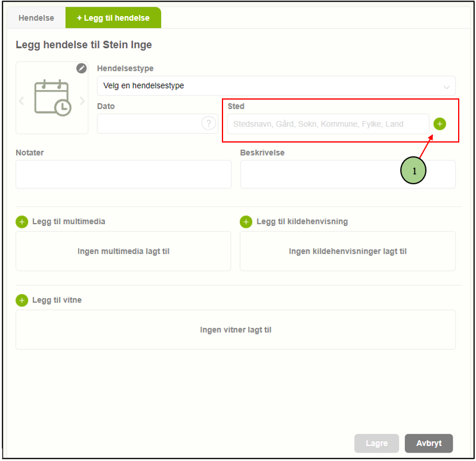Click the pencil edit icon on event image

pos(82,69)
